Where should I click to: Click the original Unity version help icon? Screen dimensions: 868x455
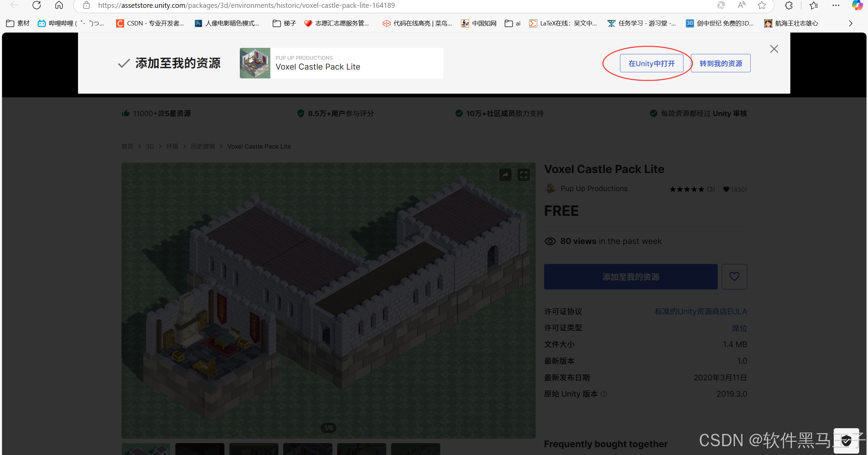click(604, 394)
